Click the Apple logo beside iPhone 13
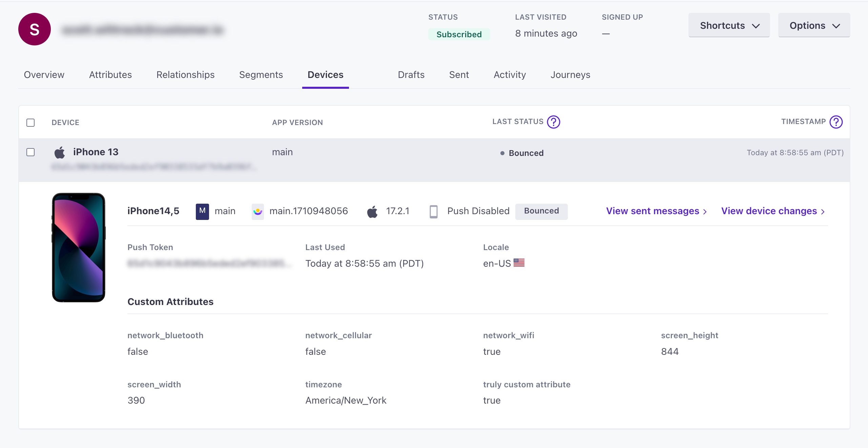868x448 pixels. pos(60,152)
